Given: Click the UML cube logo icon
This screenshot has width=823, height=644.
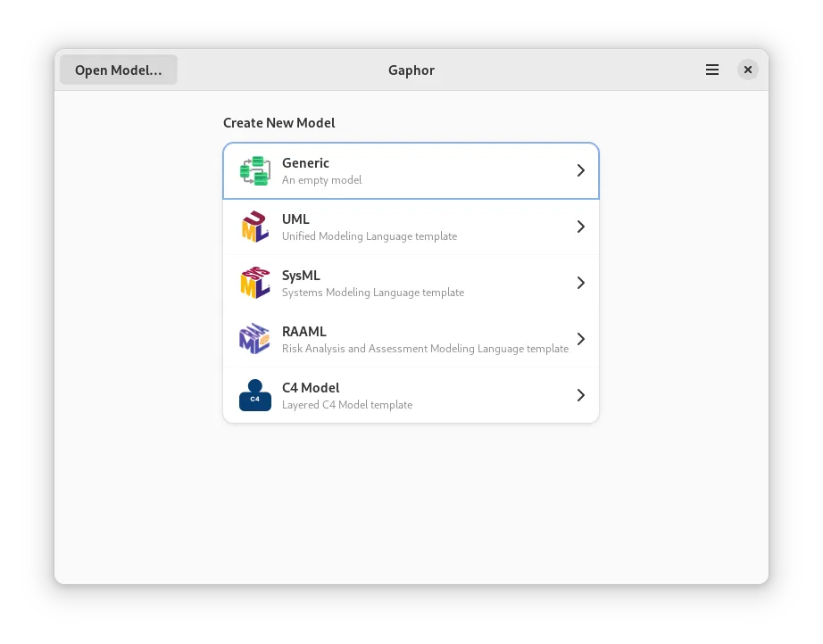Looking at the screenshot, I should (x=254, y=227).
